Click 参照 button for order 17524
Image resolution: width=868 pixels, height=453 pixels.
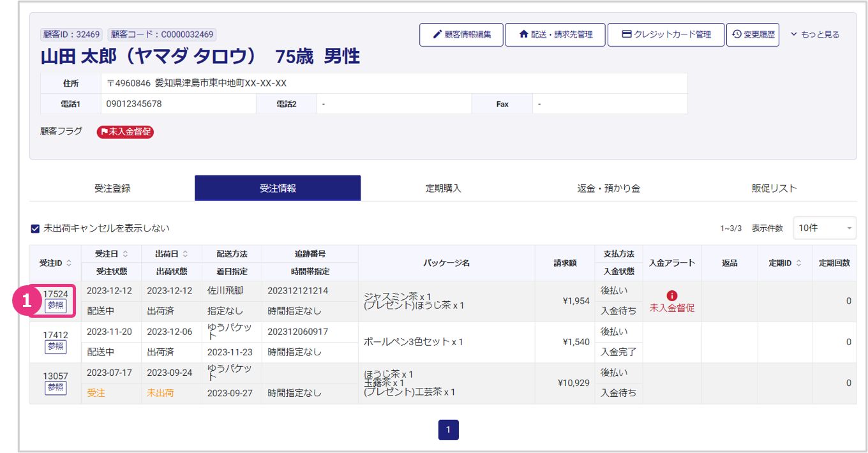point(56,306)
